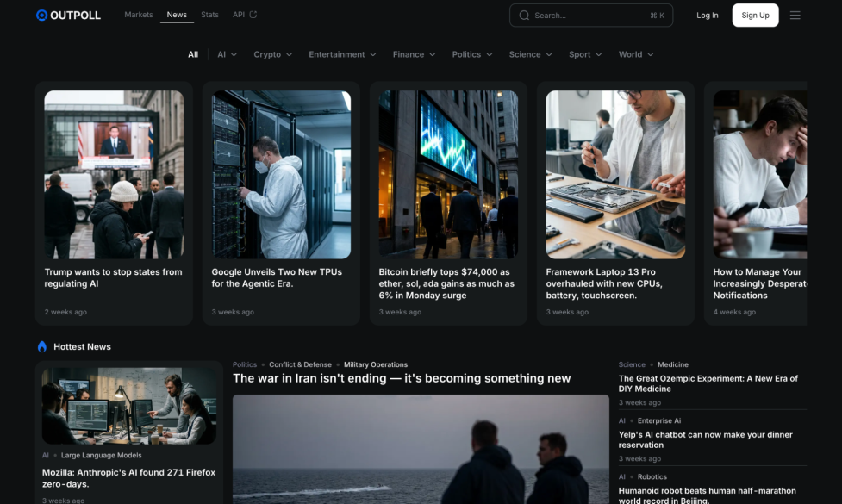Open the Mozilla article developers thumbnail
Image resolution: width=842 pixels, height=504 pixels.
129,406
